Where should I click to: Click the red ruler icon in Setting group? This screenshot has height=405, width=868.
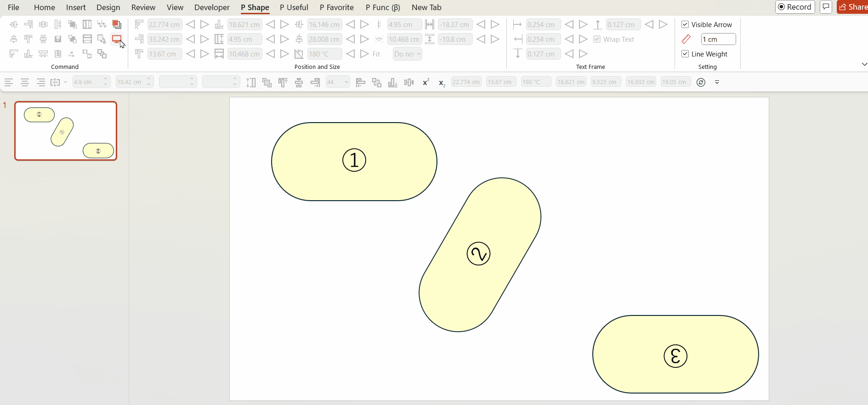(x=686, y=39)
